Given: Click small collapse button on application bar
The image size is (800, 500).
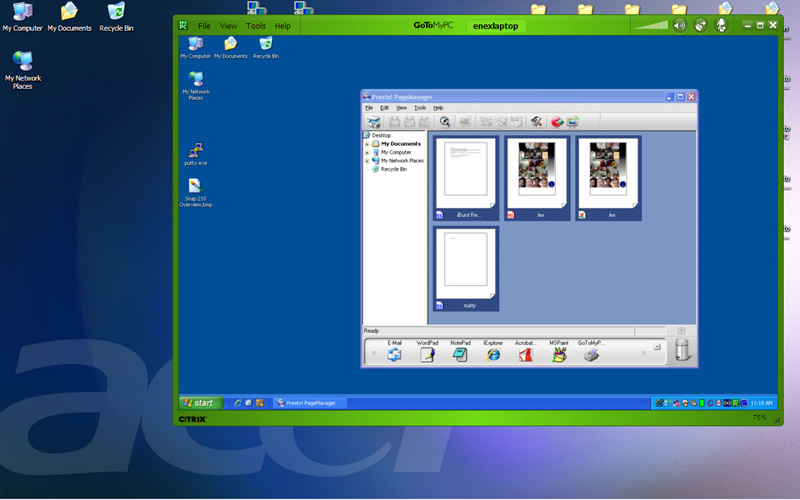Looking at the screenshot, I should 657,347.
